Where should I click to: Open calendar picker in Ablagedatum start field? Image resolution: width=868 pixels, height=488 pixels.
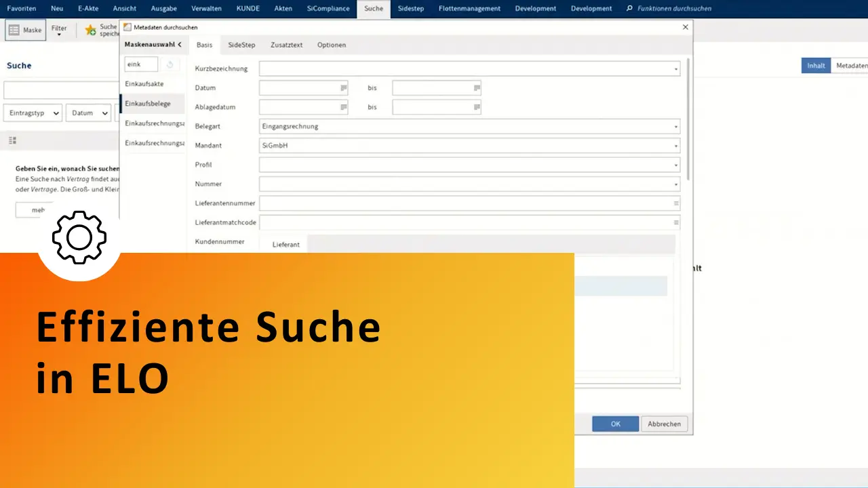coord(343,107)
